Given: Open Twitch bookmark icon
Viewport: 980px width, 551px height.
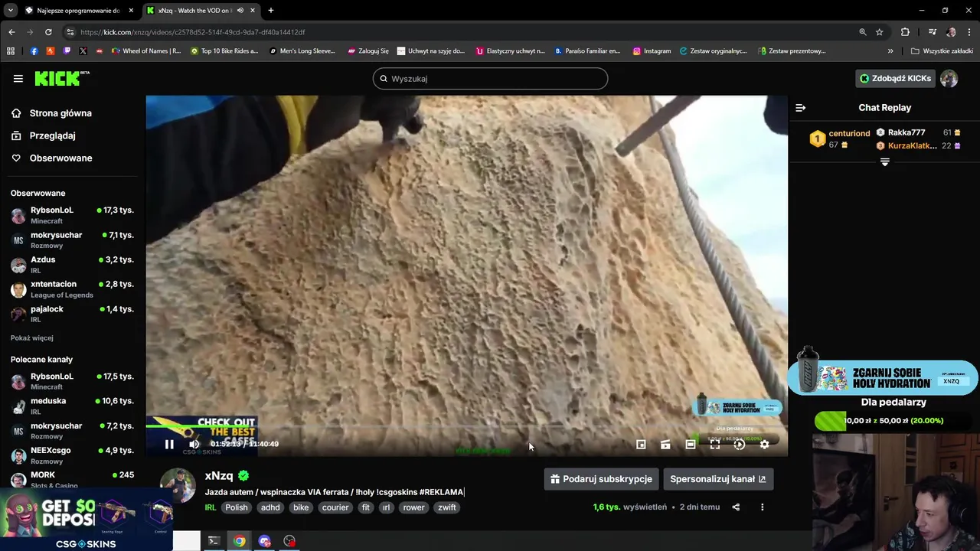Looking at the screenshot, I should pos(67,51).
